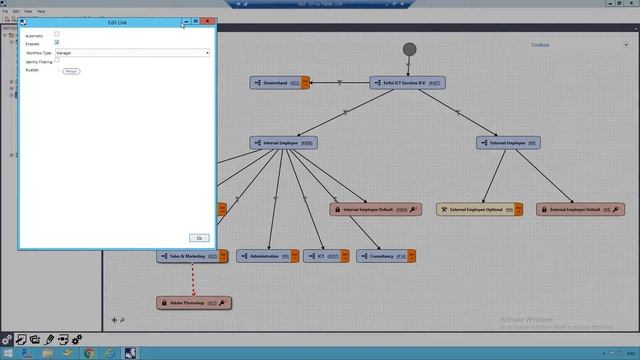The height and width of the screenshot is (360, 640).
Task: Click the Toolbox label on the canvas
Action: click(540, 45)
